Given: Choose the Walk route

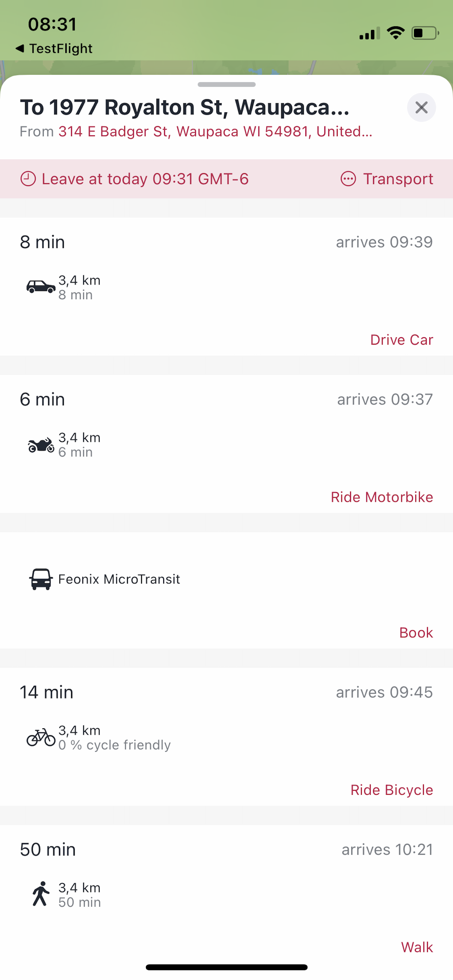Looking at the screenshot, I should click(417, 947).
